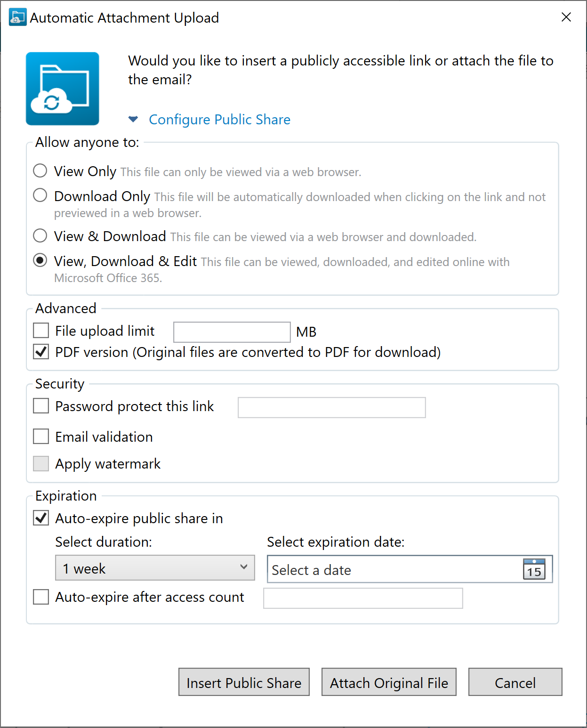Image resolution: width=587 pixels, height=728 pixels.
Task: Click the Attach Original File button
Action: click(x=389, y=682)
